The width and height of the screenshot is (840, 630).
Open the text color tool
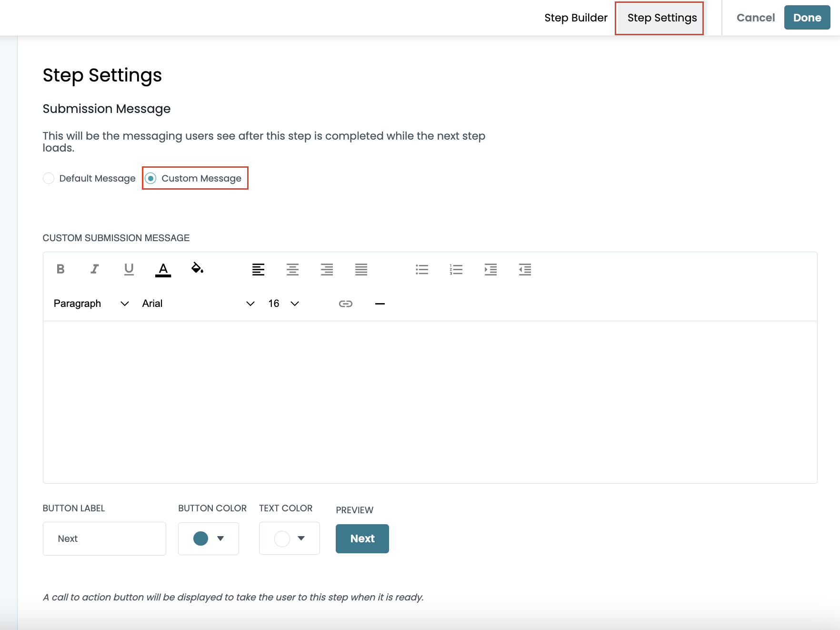163,269
